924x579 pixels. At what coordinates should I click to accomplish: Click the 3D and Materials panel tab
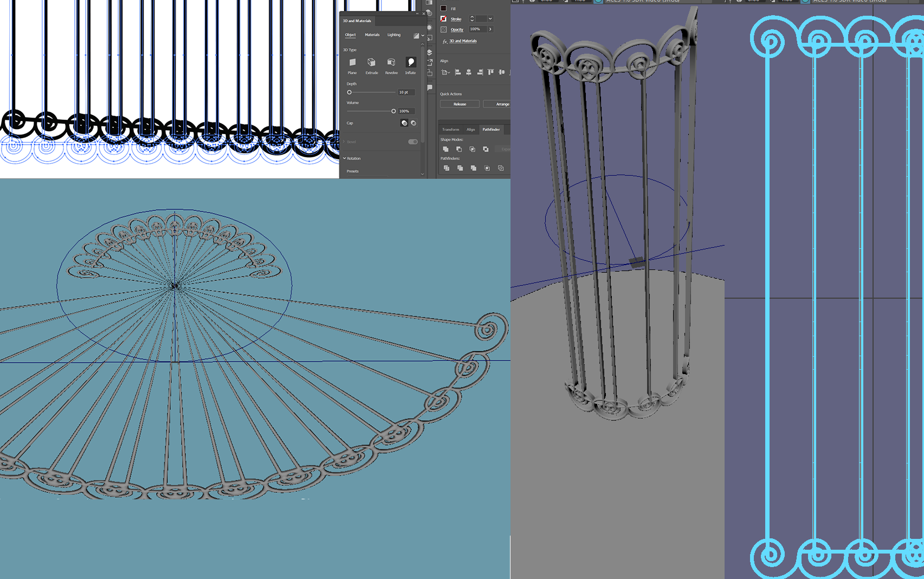(357, 21)
